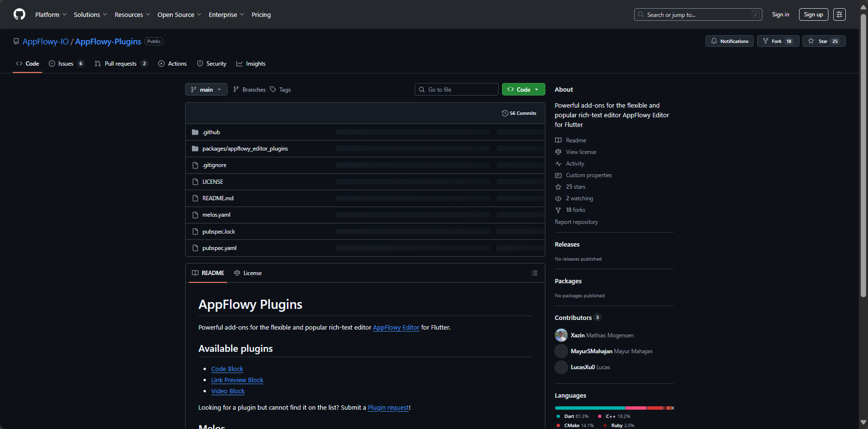868x429 pixels.
Task: Open the pubspec.lock file
Action: point(218,232)
